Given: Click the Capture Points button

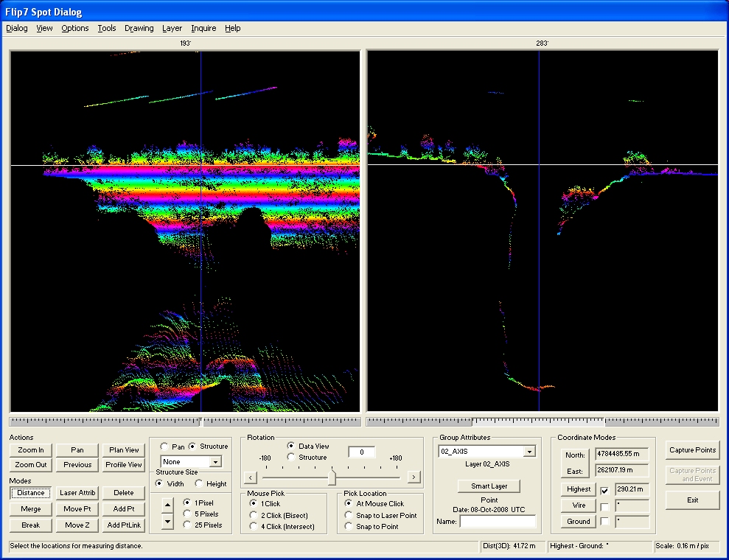Looking at the screenshot, I should [x=692, y=450].
